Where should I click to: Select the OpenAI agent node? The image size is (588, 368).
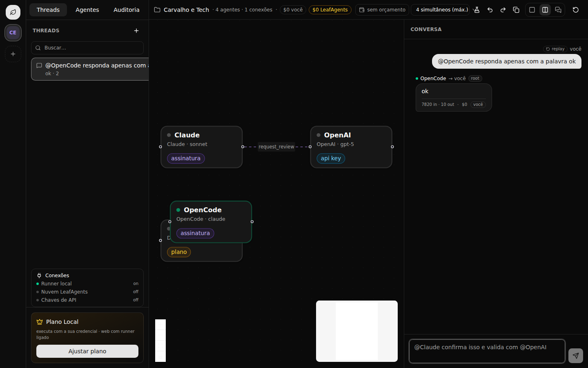point(351,147)
